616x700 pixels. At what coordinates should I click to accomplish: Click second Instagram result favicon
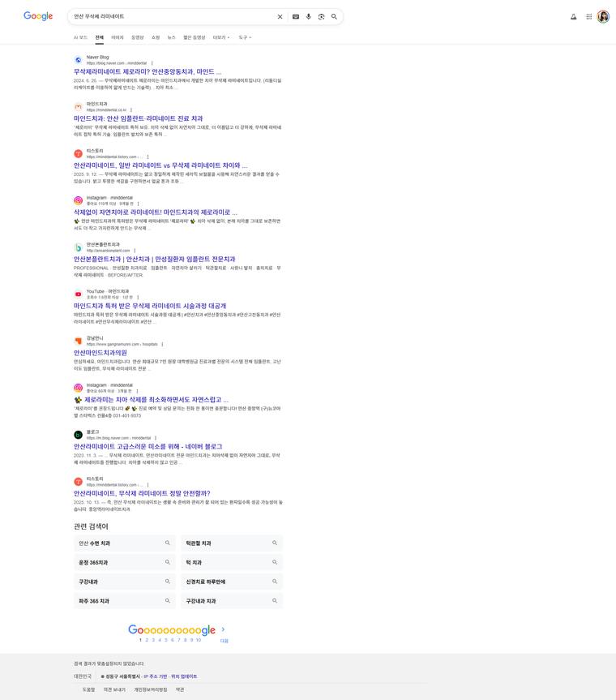[78, 388]
